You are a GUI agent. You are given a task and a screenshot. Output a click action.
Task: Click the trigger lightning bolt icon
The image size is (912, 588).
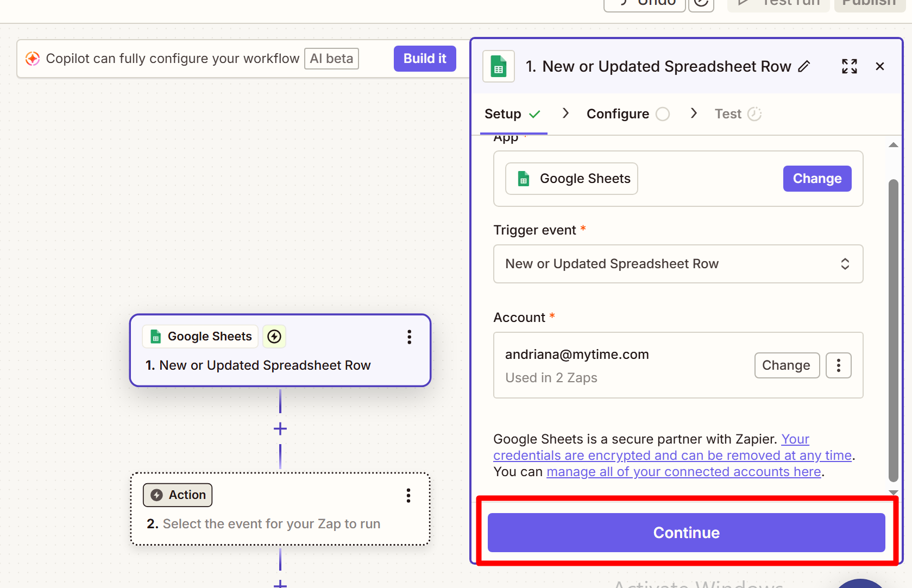pos(274,337)
